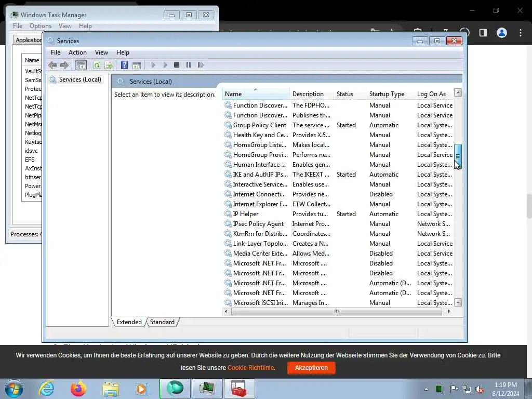Sort by the Status column header
This screenshot has height=399, width=532.
(350, 94)
